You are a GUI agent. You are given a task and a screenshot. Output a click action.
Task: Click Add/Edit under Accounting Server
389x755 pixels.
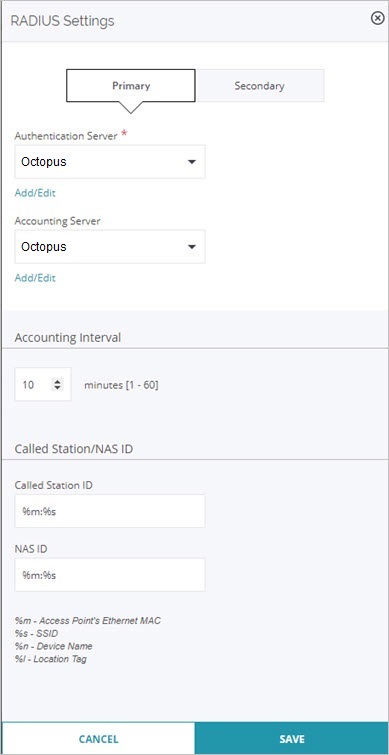[x=35, y=278]
